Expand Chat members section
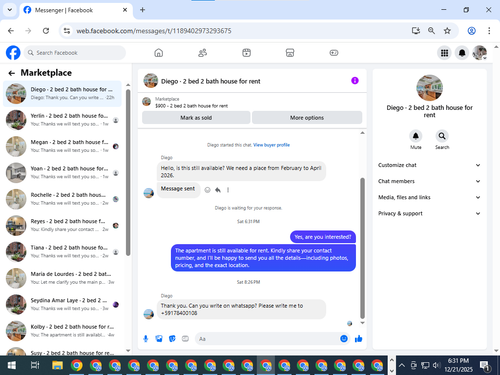 click(429, 181)
